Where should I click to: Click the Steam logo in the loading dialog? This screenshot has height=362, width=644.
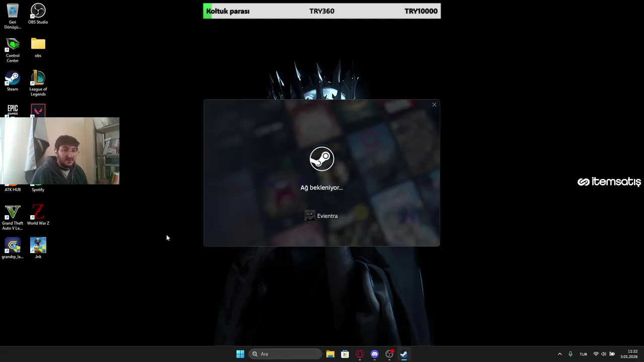(x=322, y=159)
